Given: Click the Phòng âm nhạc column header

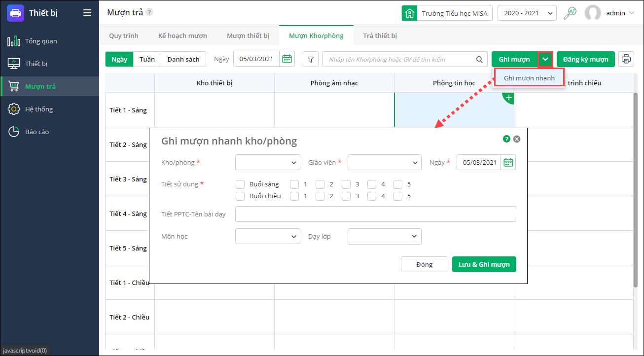Looking at the screenshot, I should 334,83.
